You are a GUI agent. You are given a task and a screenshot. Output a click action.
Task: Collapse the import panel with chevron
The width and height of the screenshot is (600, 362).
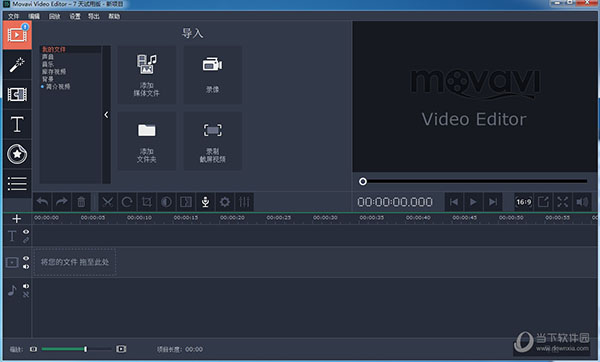click(x=106, y=114)
